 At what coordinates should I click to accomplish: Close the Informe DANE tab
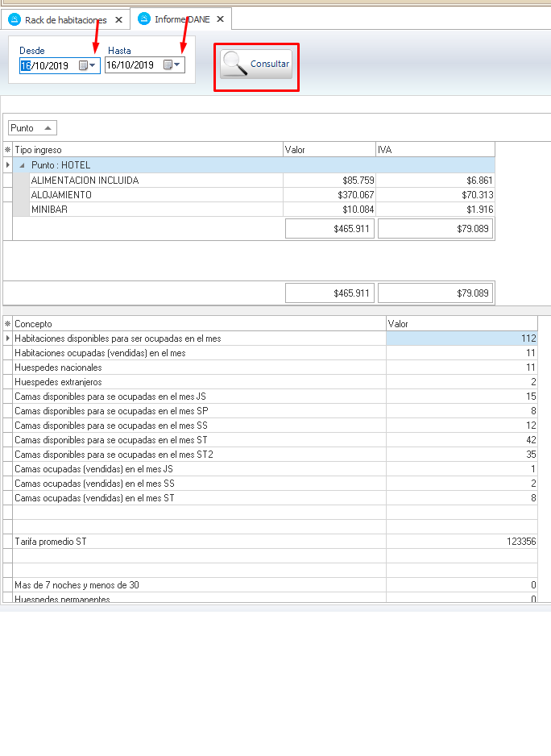tap(219, 19)
